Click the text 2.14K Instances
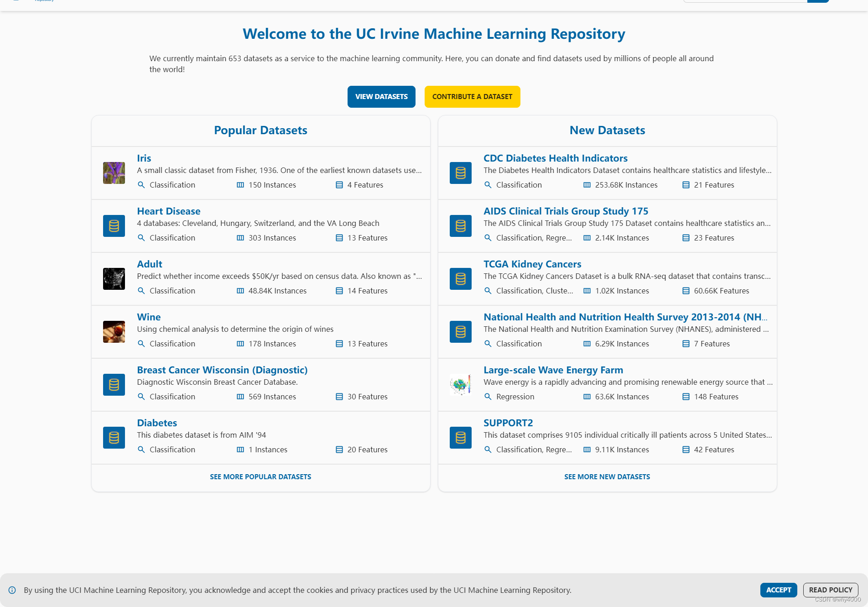Image resolution: width=868 pixels, height=607 pixels. pyautogui.click(x=622, y=238)
